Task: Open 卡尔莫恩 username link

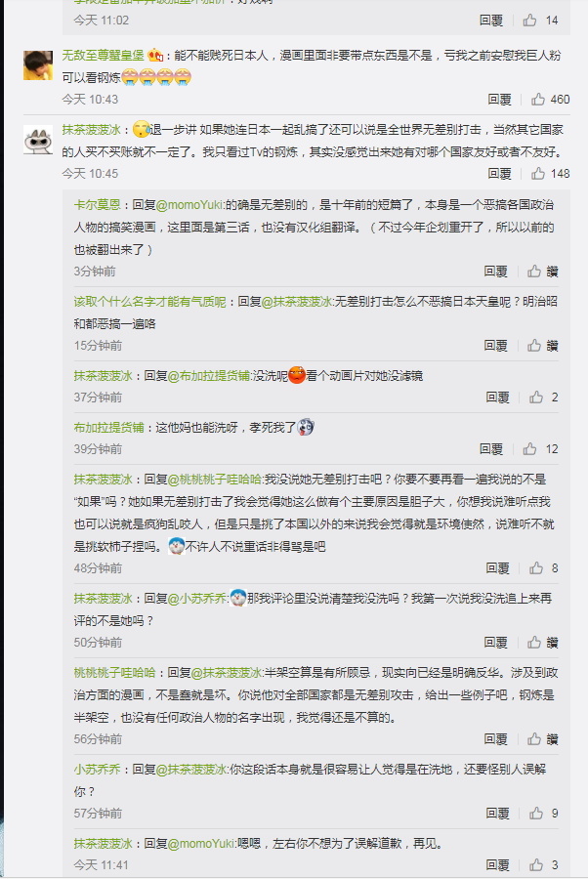Action: point(97,205)
